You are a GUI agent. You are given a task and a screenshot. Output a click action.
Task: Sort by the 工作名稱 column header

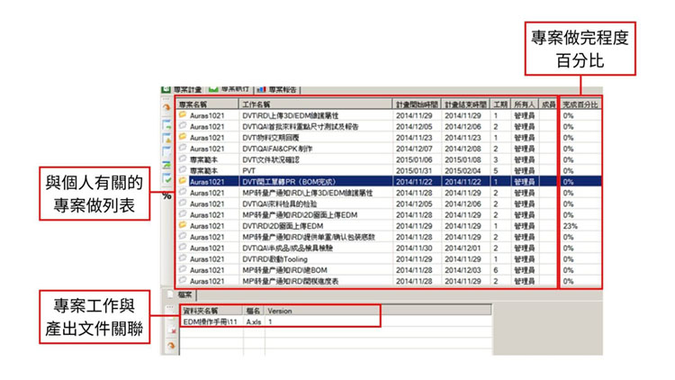(x=316, y=104)
